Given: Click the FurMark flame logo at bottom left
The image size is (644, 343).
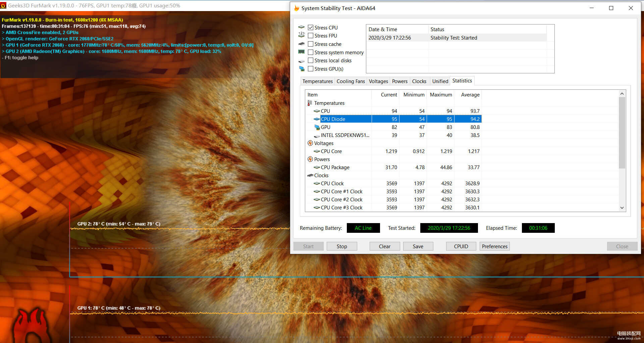Looking at the screenshot, I should click(31, 326).
